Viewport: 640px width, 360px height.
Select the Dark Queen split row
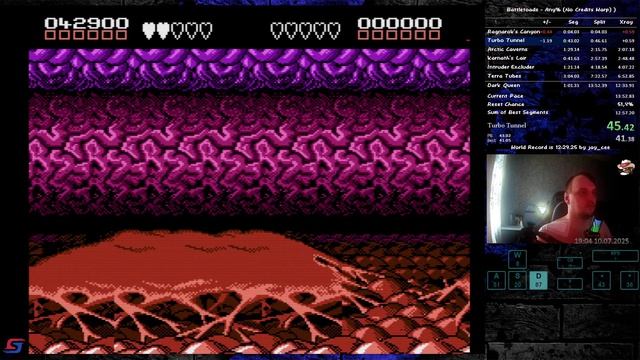pos(561,85)
